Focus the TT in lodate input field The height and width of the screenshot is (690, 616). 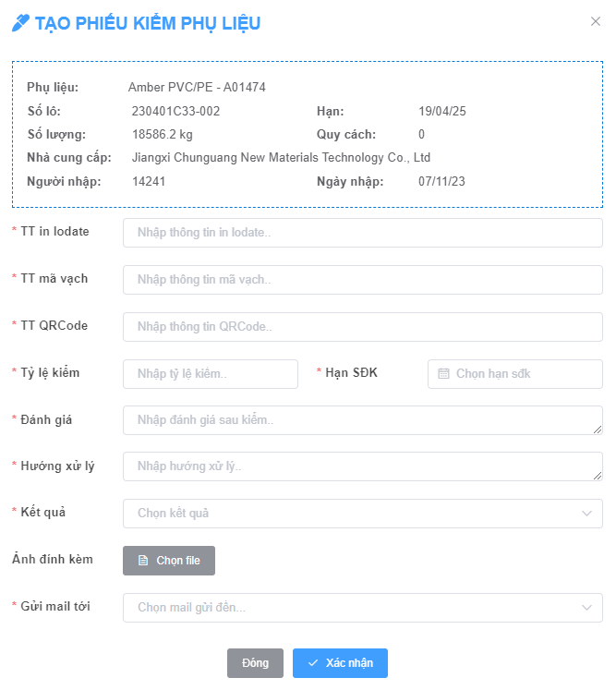click(x=362, y=233)
